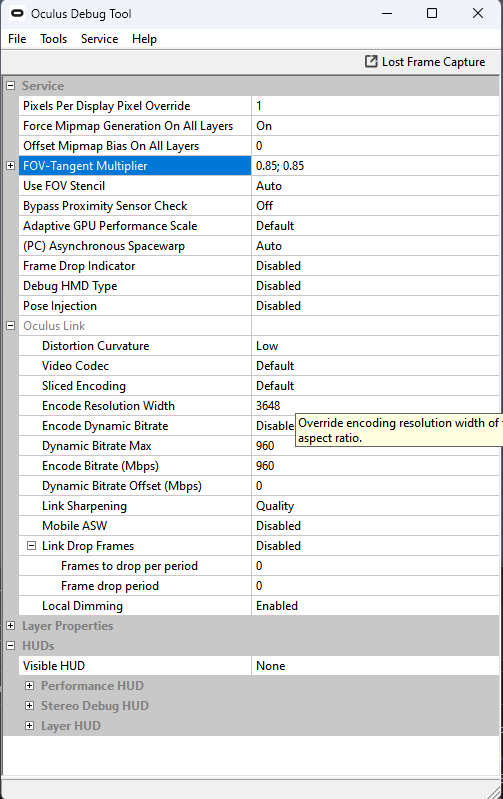Change Link Sharpening Quality value

[375, 506]
